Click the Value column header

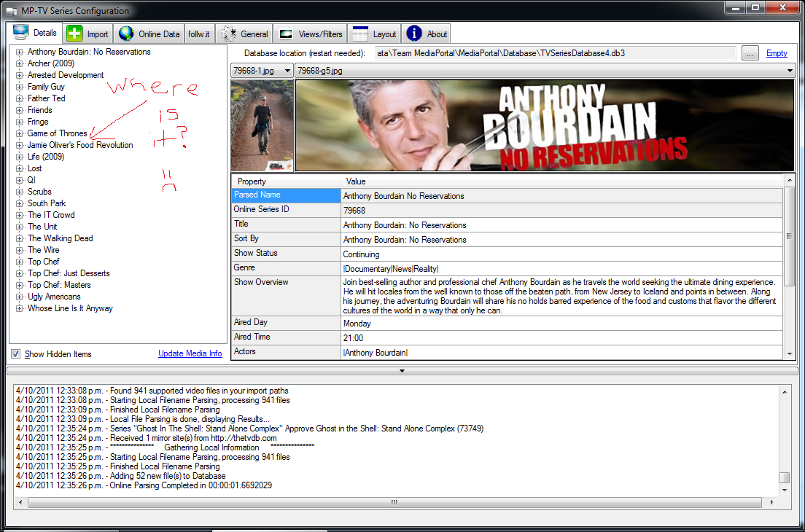pyautogui.click(x=561, y=181)
